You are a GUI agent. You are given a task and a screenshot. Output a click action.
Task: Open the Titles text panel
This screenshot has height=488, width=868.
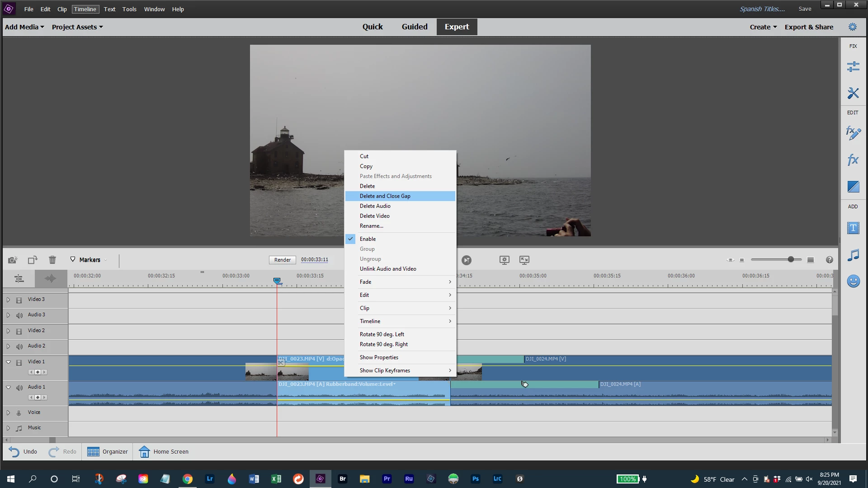(x=853, y=228)
